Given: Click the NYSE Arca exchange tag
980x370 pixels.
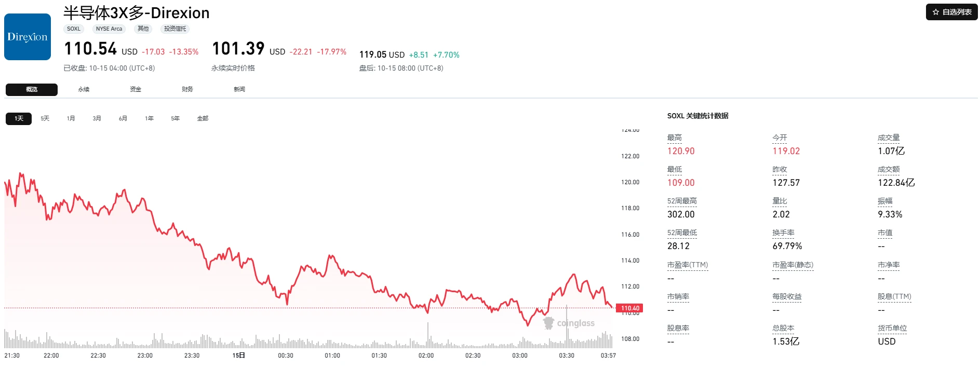Looking at the screenshot, I should click(x=109, y=29).
